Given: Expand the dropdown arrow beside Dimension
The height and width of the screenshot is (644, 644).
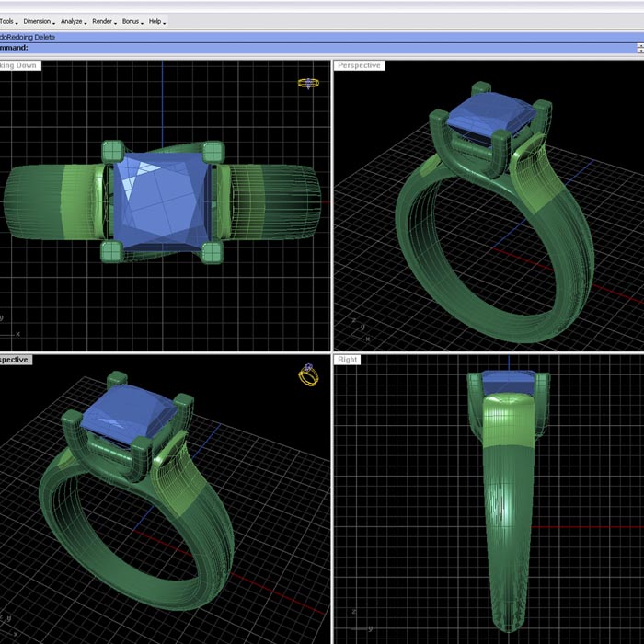Looking at the screenshot, I should pos(53,23).
